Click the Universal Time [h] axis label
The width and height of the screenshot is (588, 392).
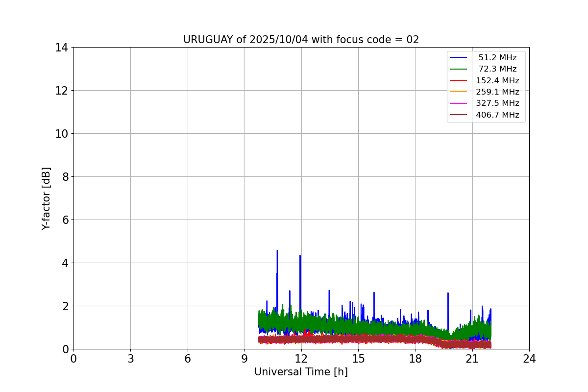click(301, 372)
